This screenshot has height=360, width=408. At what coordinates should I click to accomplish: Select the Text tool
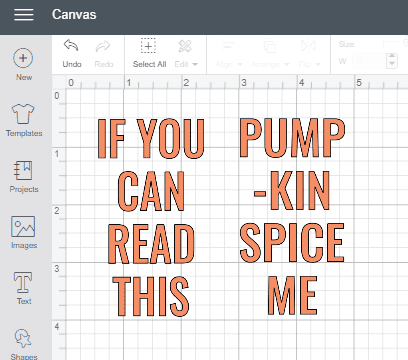[23, 288]
